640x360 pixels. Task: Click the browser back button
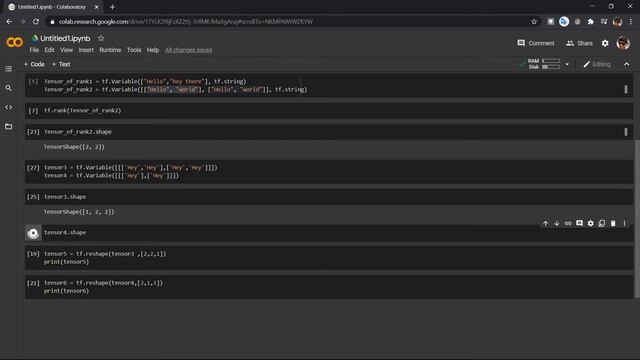(9, 22)
